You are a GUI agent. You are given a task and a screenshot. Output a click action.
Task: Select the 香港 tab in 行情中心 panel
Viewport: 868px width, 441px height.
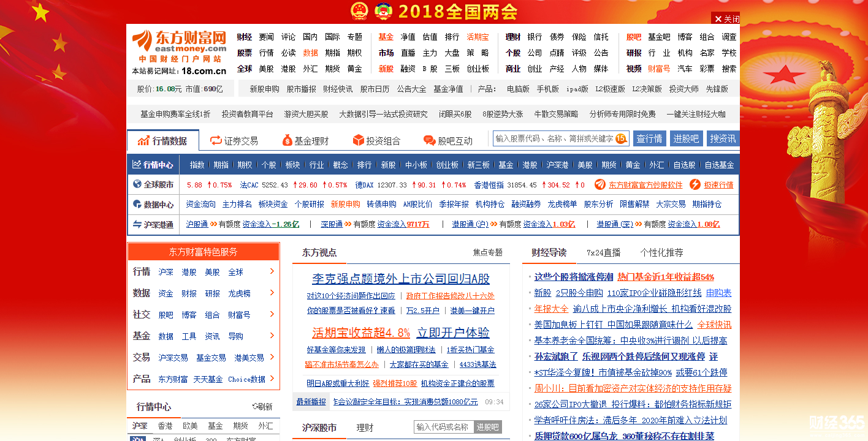coord(166,426)
